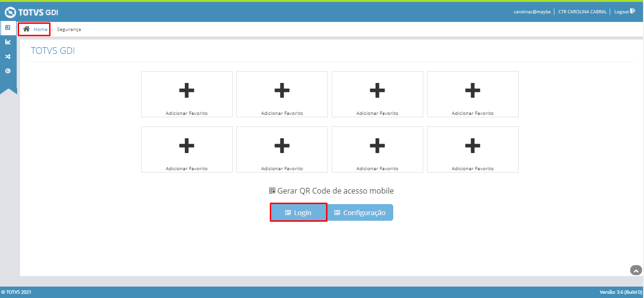644x298 pixels.
Task: Click the Segurança breadcrumb item
Action: pos(69,30)
